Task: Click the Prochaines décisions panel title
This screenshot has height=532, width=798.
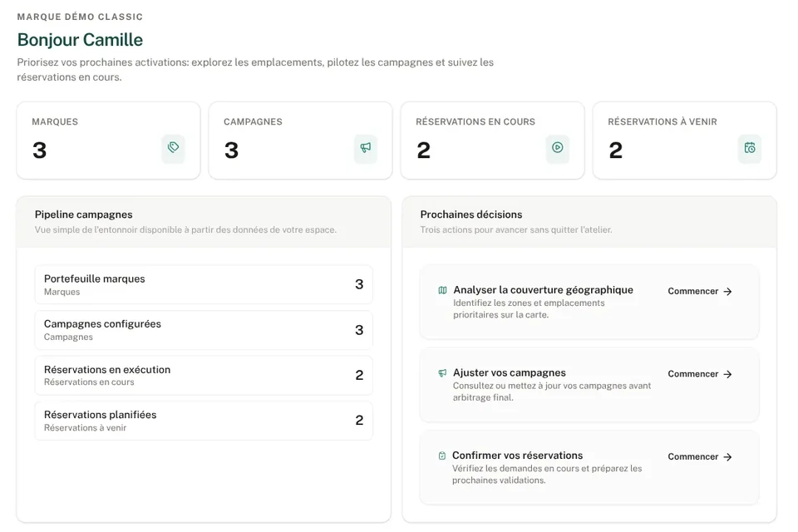Action: point(471,214)
